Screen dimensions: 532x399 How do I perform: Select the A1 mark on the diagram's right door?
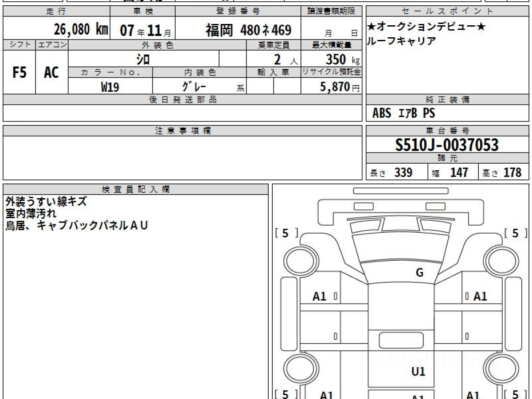[x=480, y=297]
